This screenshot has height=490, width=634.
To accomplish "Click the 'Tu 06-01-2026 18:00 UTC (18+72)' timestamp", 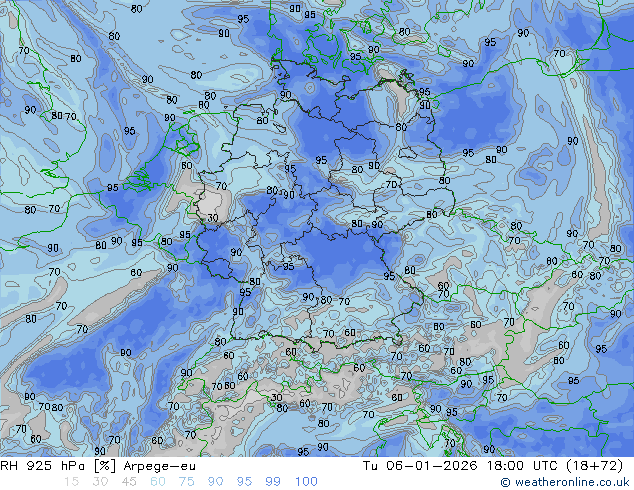I will click(x=493, y=466).
